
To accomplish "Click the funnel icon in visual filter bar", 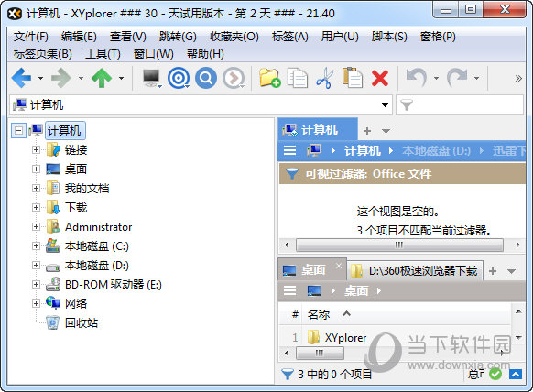I will pos(291,173).
